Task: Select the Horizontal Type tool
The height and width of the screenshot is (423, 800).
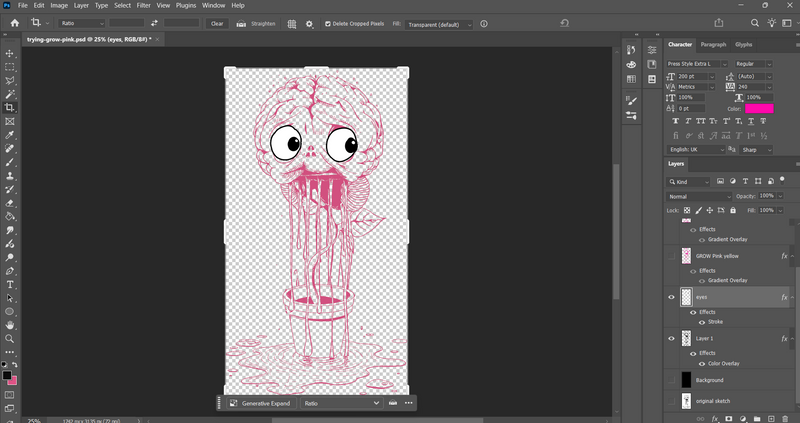Action: tap(10, 285)
